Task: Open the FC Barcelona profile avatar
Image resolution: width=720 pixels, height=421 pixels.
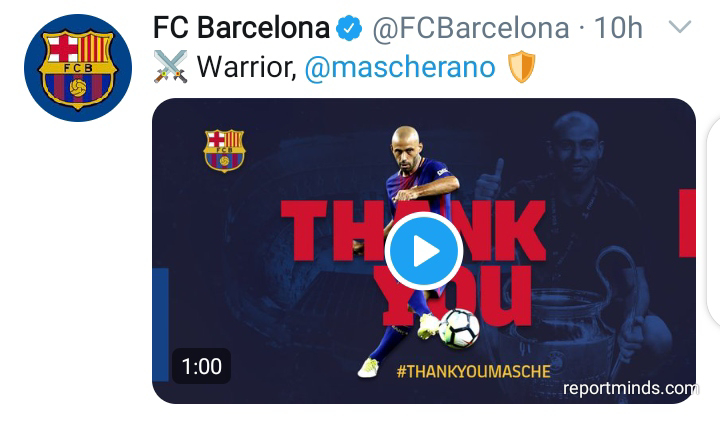Action: (x=78, y=68)
